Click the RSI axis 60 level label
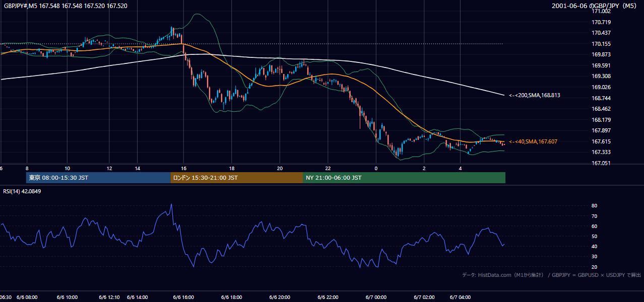The image size is (644, 302). point(595,226)
